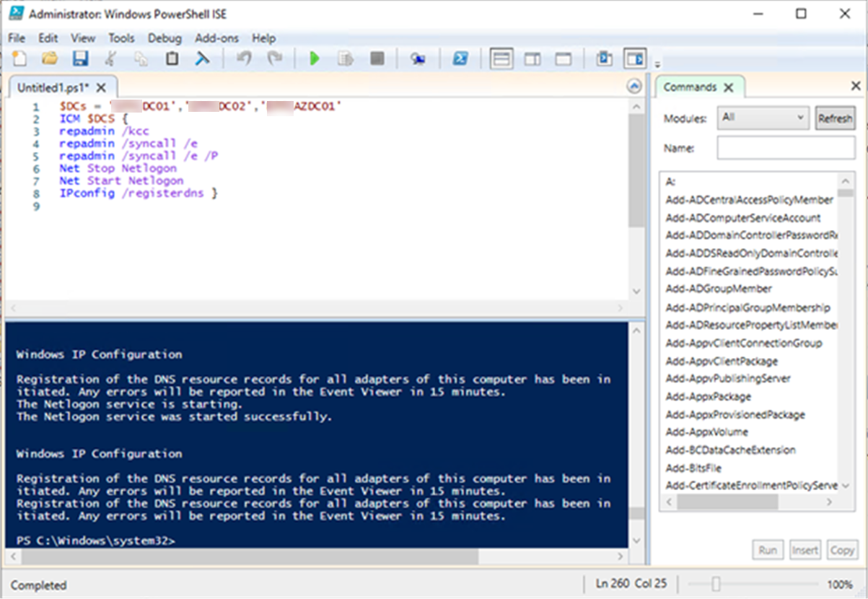The width and height of the screenshot is (868, 599).
Task: Select the Commands add-on tab
Action: (x=690, y=87)
